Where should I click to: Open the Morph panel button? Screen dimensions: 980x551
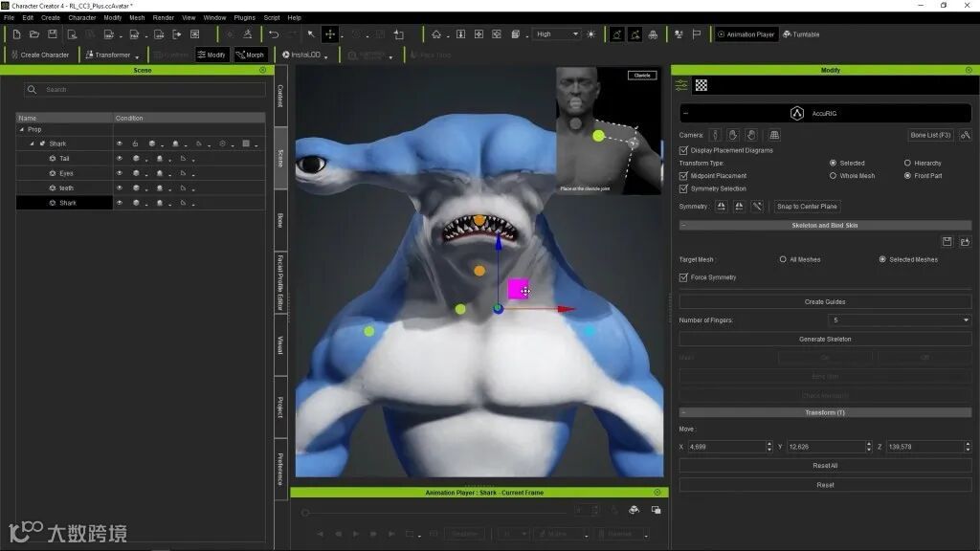coord(250,55)
